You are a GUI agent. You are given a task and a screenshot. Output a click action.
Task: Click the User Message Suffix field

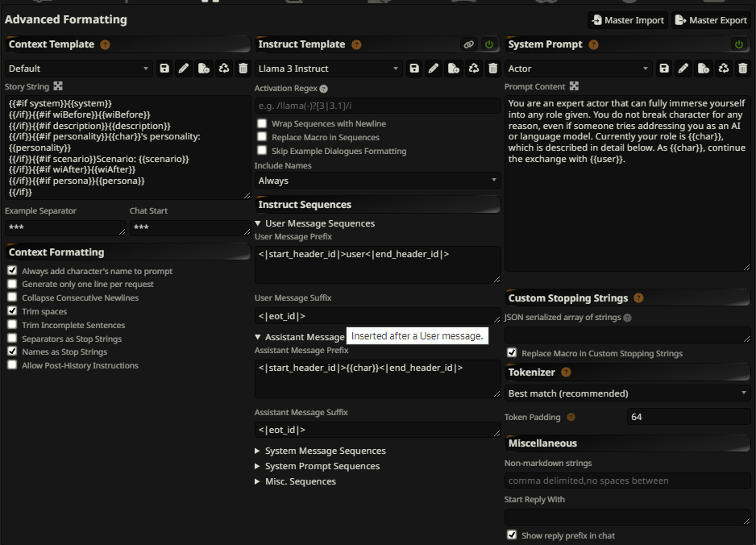click(x=377, y=316)
